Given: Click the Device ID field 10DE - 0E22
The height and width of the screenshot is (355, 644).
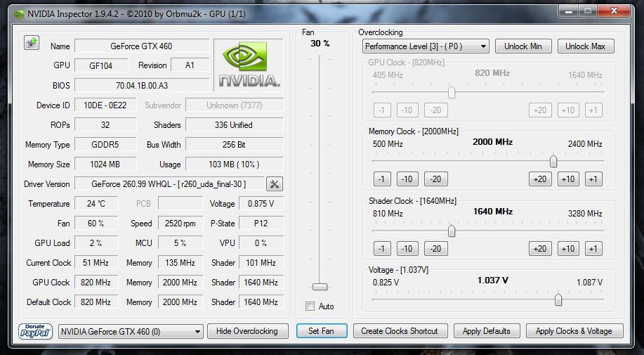Looking at the screenshot, I should [x=105, y=105].
